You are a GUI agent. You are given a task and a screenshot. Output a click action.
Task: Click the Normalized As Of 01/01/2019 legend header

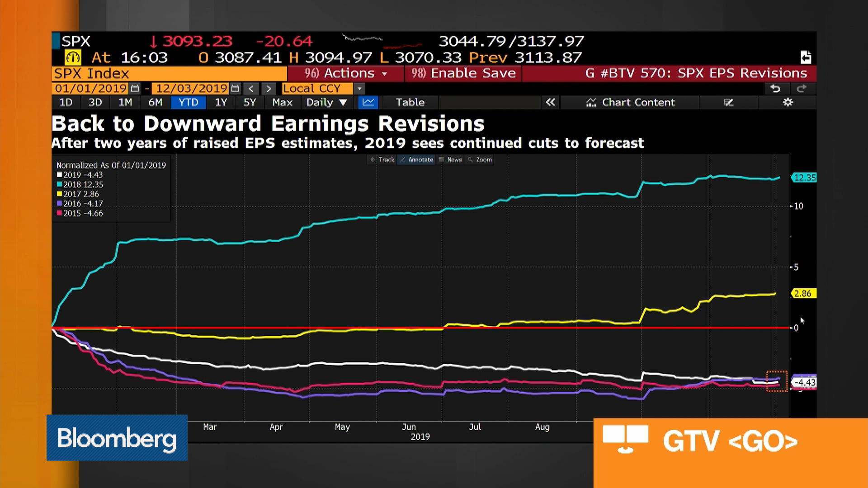coord(111,165)
